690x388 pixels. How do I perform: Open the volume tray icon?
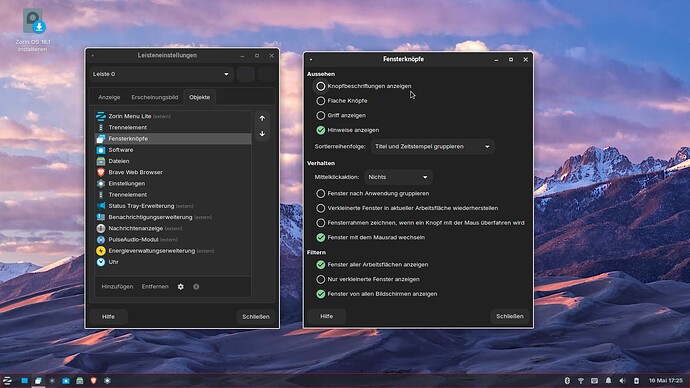[x=622, y=381]
